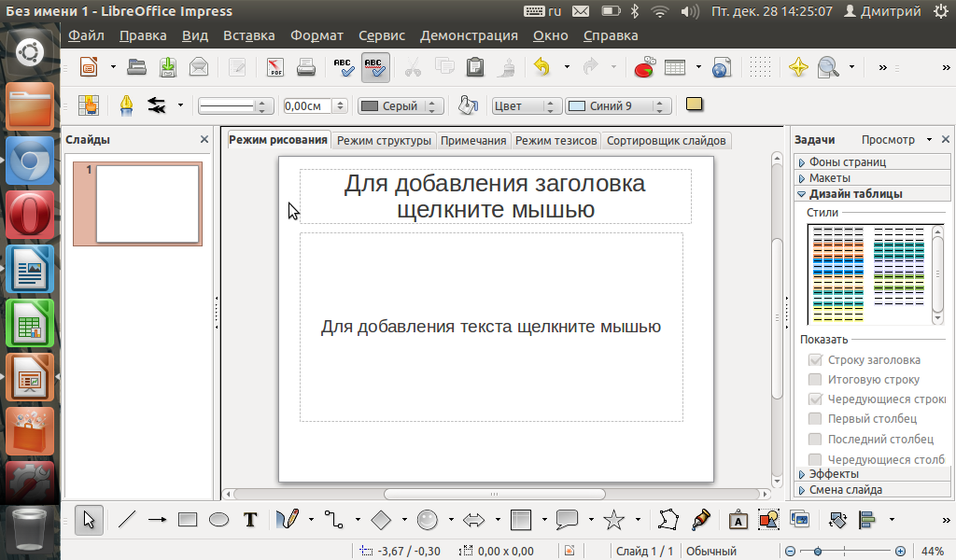Toggle the Display Grid icon
956x560 pixels.
point(760,67)
